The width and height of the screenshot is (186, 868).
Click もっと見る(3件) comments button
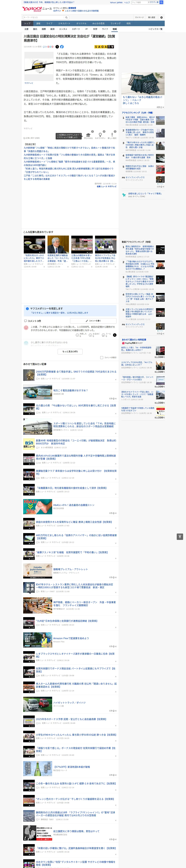pos(70,351)
